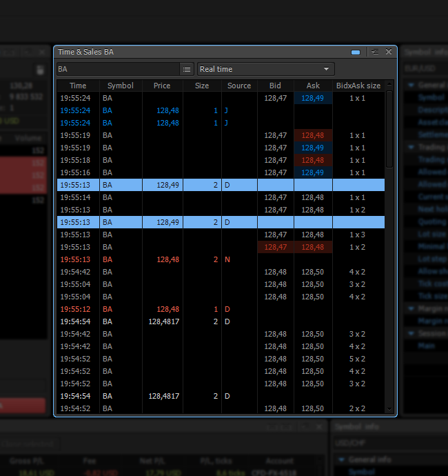Open the panel options menu icon
This screenshot has height=476, width=448.
[x=375, y=52]
